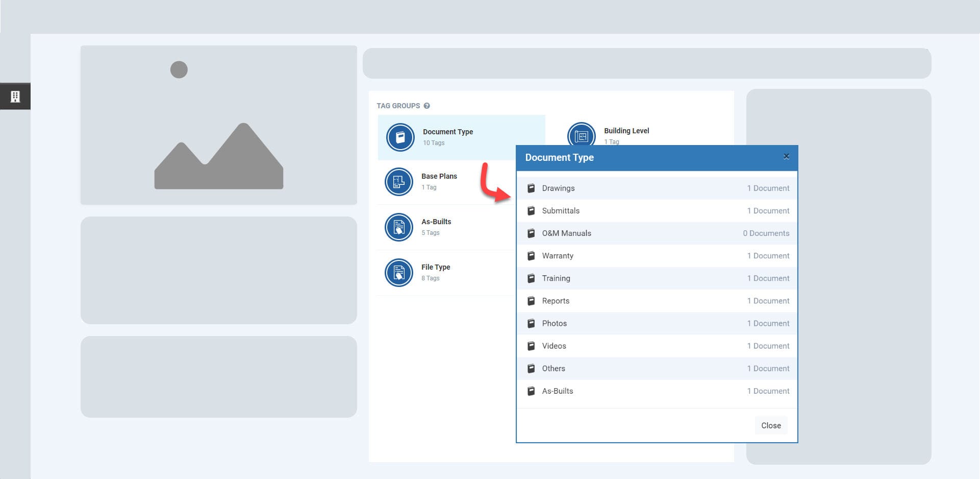Close the Document Type dialog with the X

(786, 156)
